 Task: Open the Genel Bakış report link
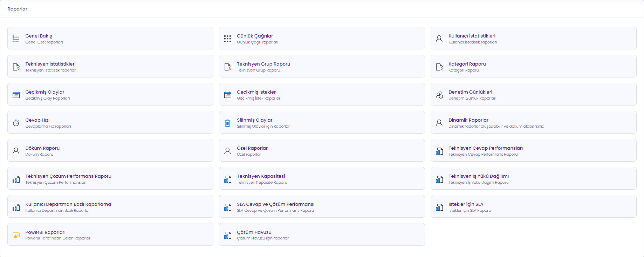point(39,36)
